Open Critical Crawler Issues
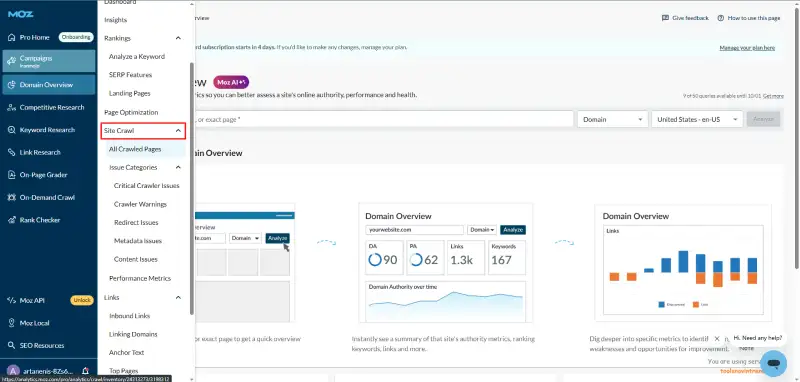The width and height of the screenshot is (800, 382). 146,186
